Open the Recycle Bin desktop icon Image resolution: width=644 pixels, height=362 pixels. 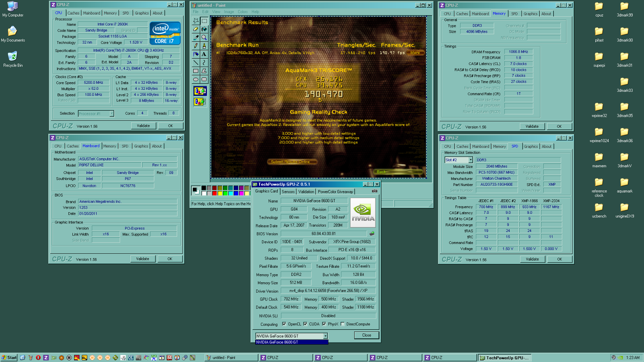click(x=12, y=59)
